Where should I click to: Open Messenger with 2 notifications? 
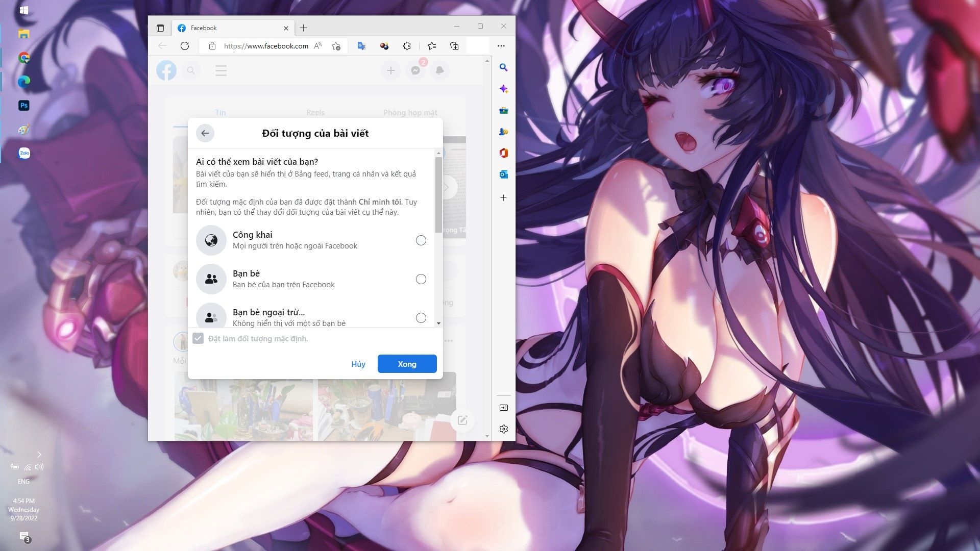(x=415, y=70)
